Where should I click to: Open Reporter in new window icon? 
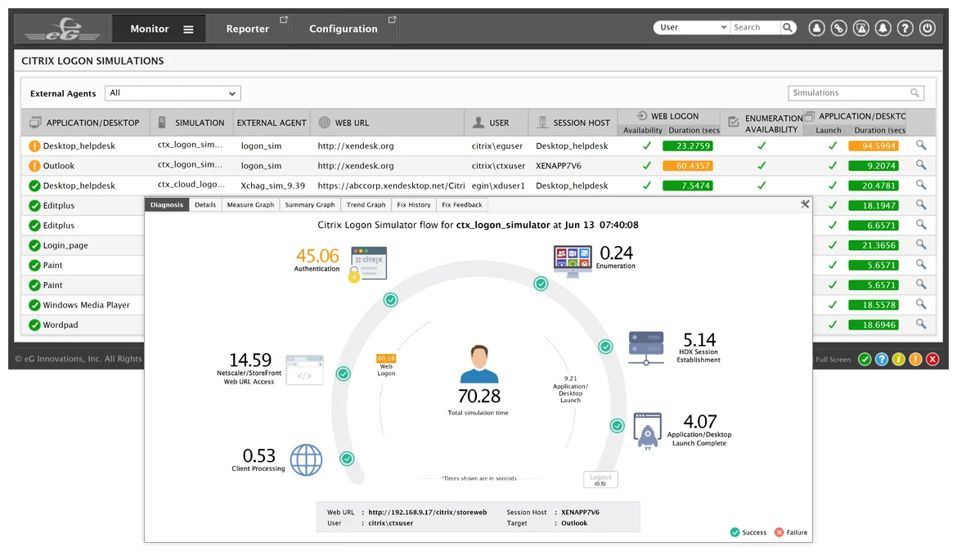tap(283, 20)
